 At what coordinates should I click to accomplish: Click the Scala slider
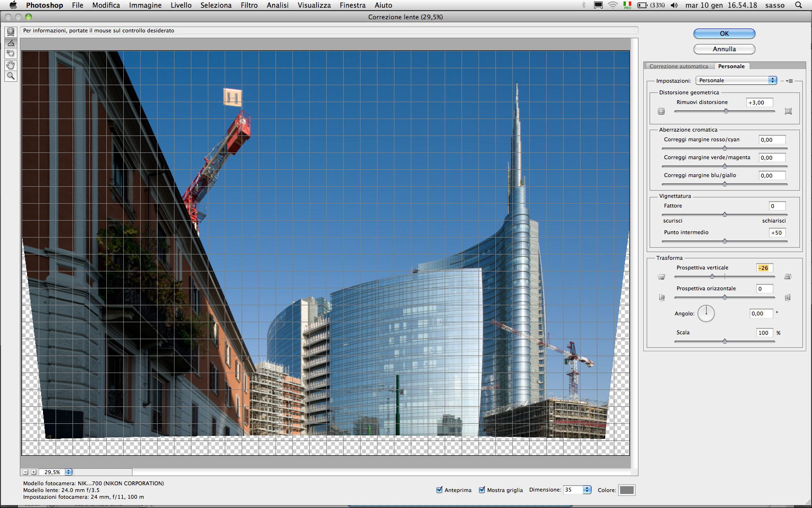725,342
